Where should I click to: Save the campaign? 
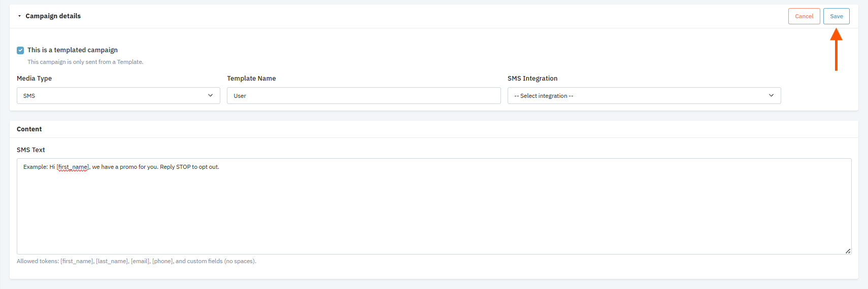pos(836,16)
